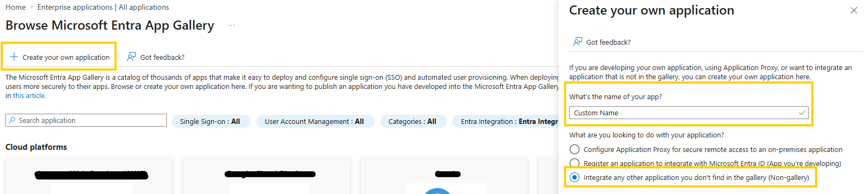This screenshot has width=868, height=194.
Task: Click the plus icon for Create your own application
Action: pyautogui.click(x=14, y=57)
